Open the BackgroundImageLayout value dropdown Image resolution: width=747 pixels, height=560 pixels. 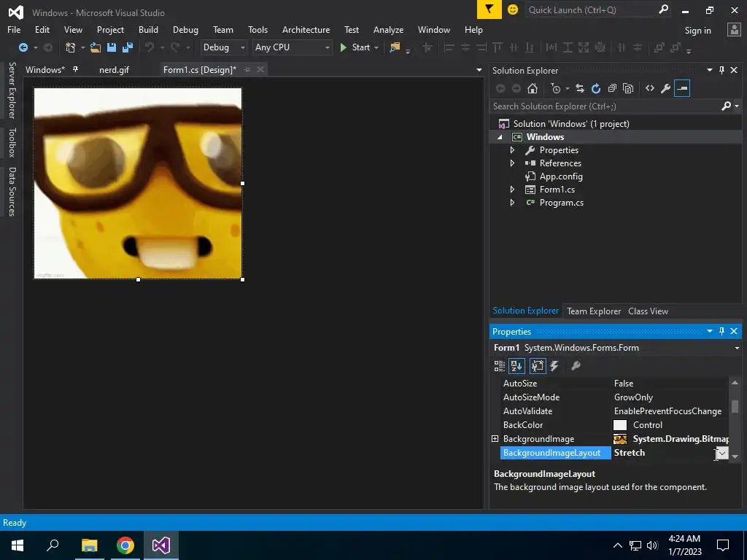tap(722, 453)
